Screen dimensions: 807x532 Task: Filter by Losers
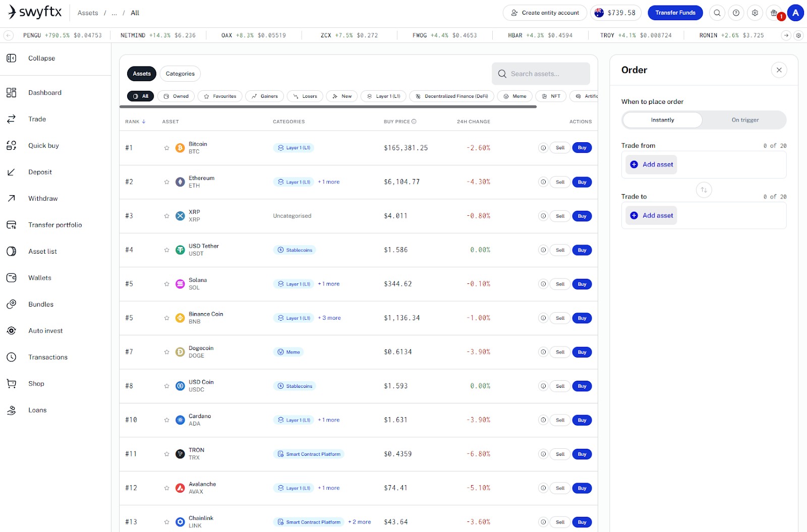point(305,96)
